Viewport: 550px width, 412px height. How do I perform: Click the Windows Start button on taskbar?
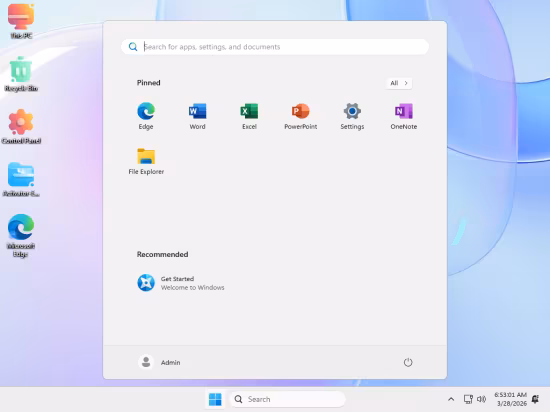[215, 399]
